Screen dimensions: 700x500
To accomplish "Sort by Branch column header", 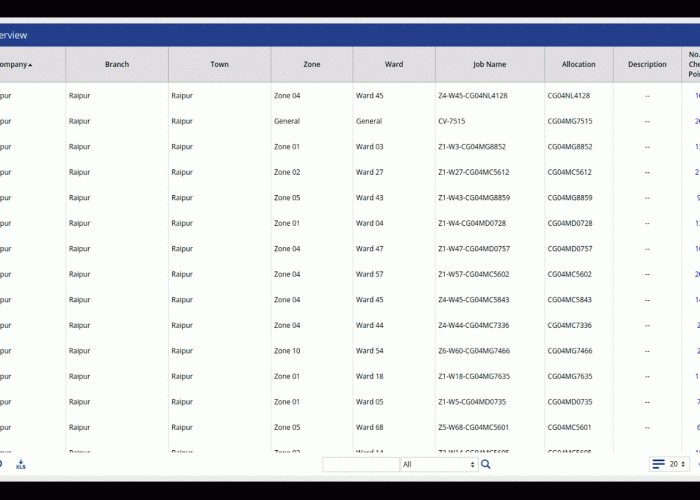I will (x=117, y=65).
